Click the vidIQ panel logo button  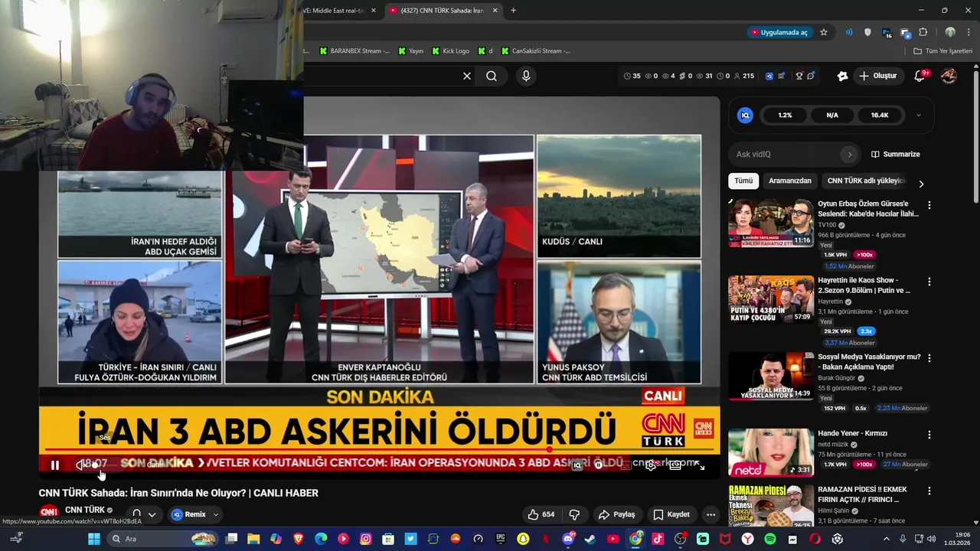745,115
